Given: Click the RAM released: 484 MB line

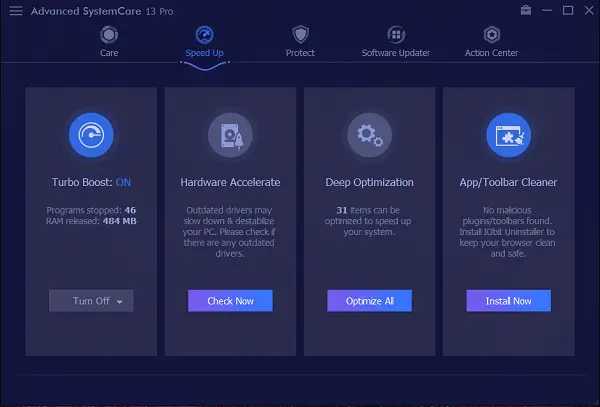Looking at the screenshot, I should (91, 221).
